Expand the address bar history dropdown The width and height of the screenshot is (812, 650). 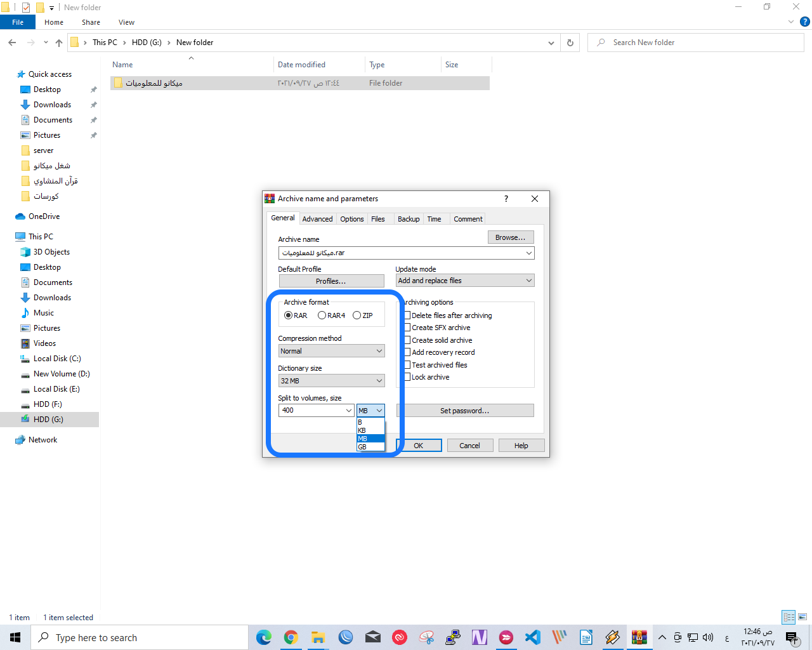(551, 43)
